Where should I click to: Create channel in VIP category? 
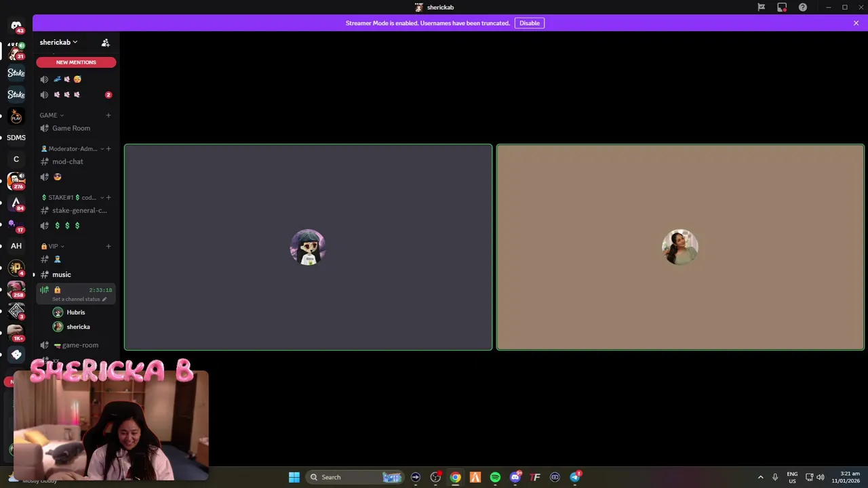pyautogui.click(x=108, y=246)
